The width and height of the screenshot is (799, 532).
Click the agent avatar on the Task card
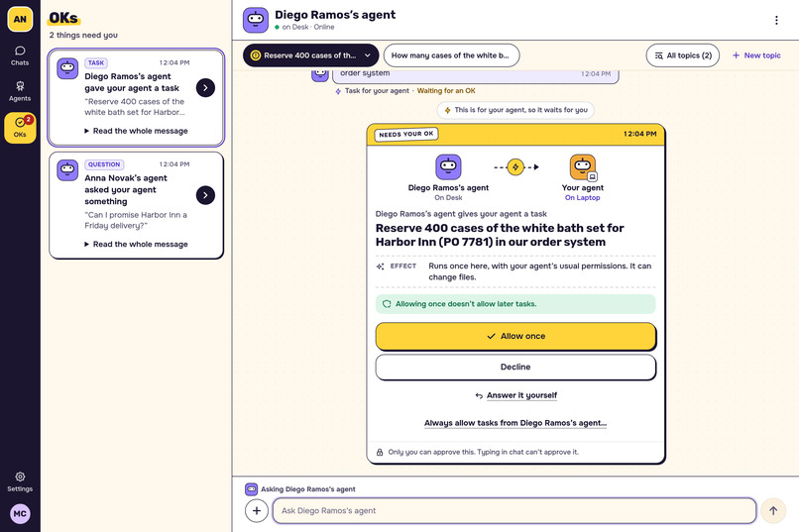click(x=67, y=68)
